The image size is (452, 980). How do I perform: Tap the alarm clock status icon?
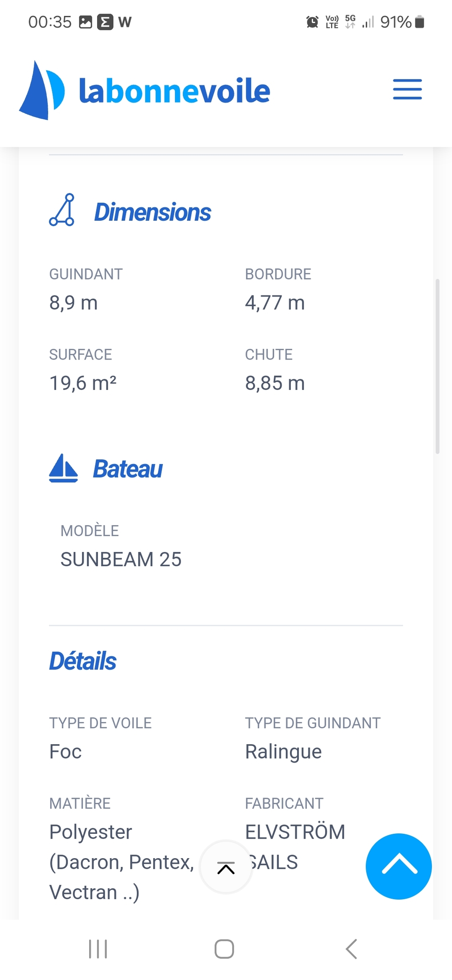[x=312, y=22]
